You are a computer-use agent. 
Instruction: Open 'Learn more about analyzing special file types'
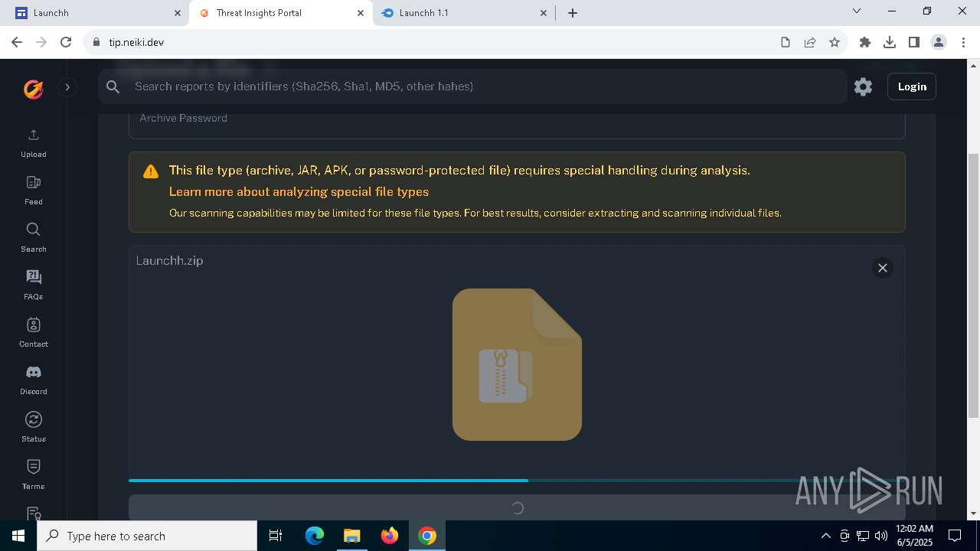click(299, 191)
